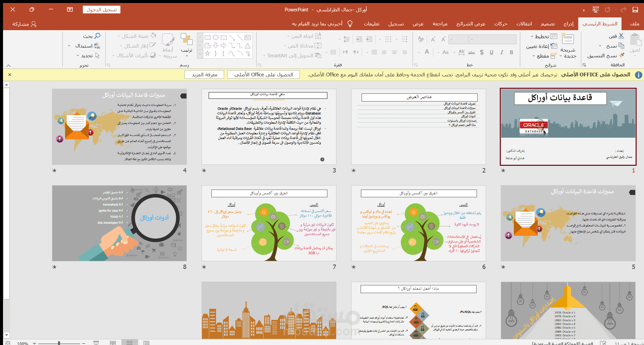Switch to the Design (تصميم) tab
The height and width of the screenshot is (345, 644).
(548, 24)
